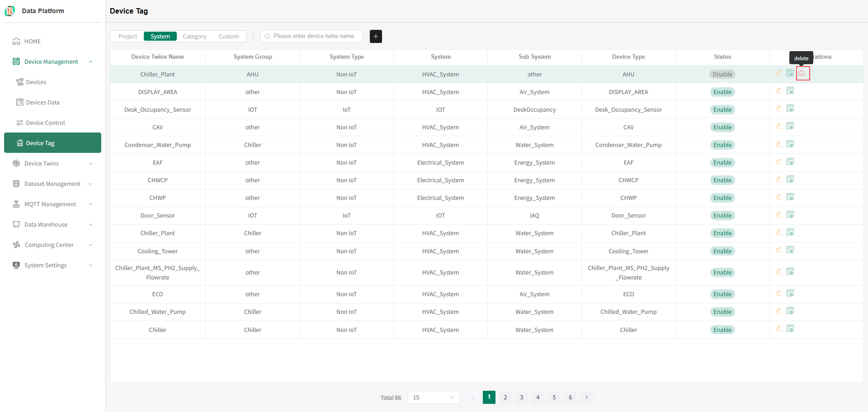Click the Enable badge in Door_Sensor row
Viewport: 868px width, 412px height.
coord(722,215)
